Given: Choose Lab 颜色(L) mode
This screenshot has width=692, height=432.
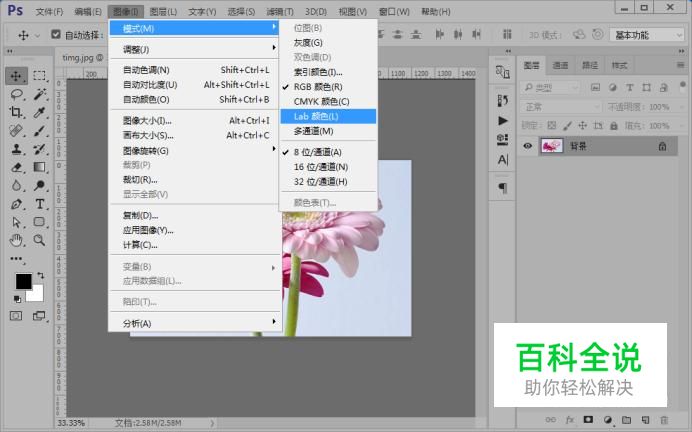Looking at the screenshot, I should point(328,116).
